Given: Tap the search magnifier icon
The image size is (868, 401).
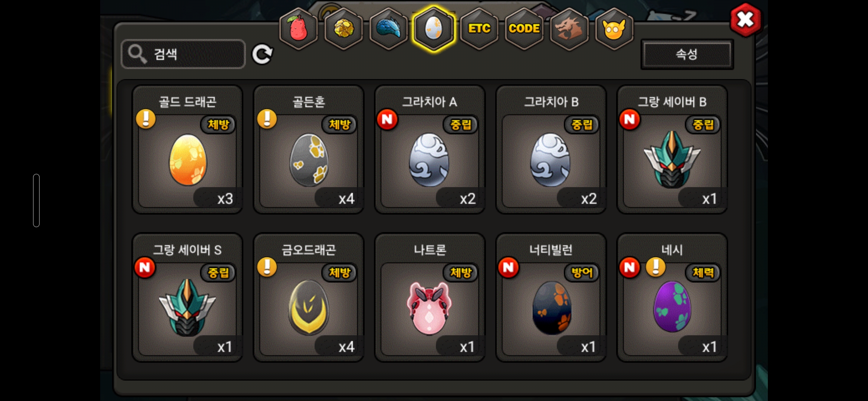Looking at the screenshot, I should tap(137, 55).
